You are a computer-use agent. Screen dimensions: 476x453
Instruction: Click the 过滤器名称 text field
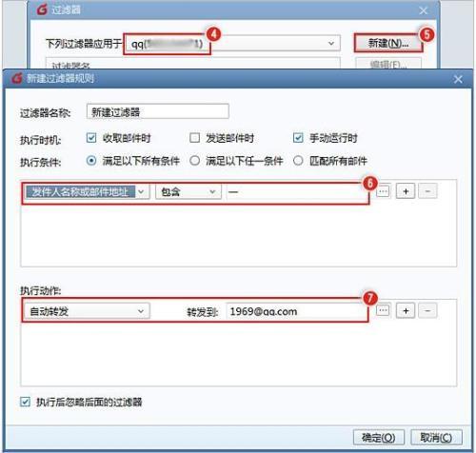tap(157, 111)
